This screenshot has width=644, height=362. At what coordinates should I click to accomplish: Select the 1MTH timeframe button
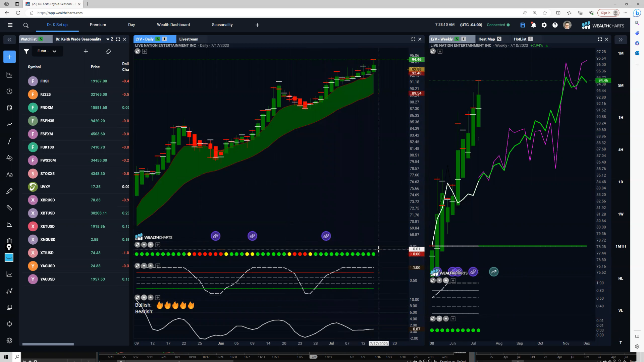(621, 246)
